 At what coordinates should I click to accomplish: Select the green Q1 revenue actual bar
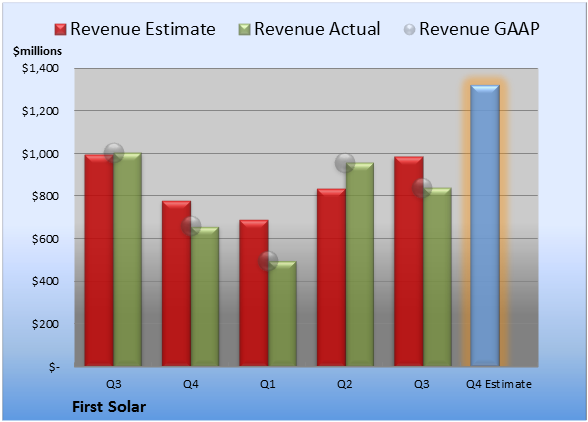pos(282,314)
